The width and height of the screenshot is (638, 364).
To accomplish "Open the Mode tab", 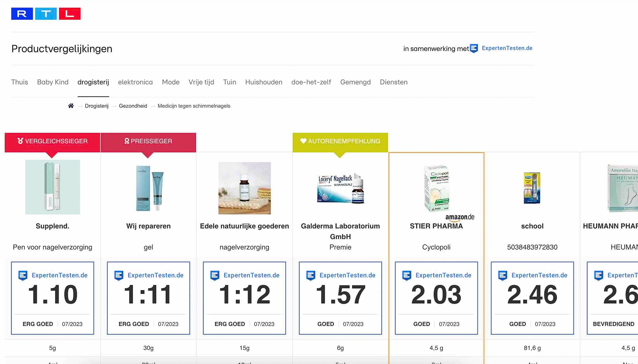I will (x=171, y=82).
